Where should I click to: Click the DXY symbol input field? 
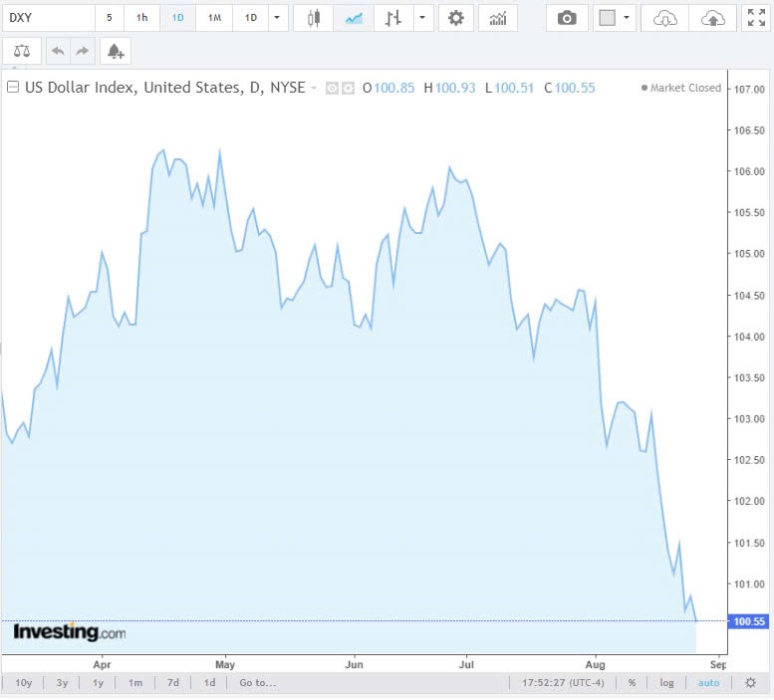[x=49, y=18]
